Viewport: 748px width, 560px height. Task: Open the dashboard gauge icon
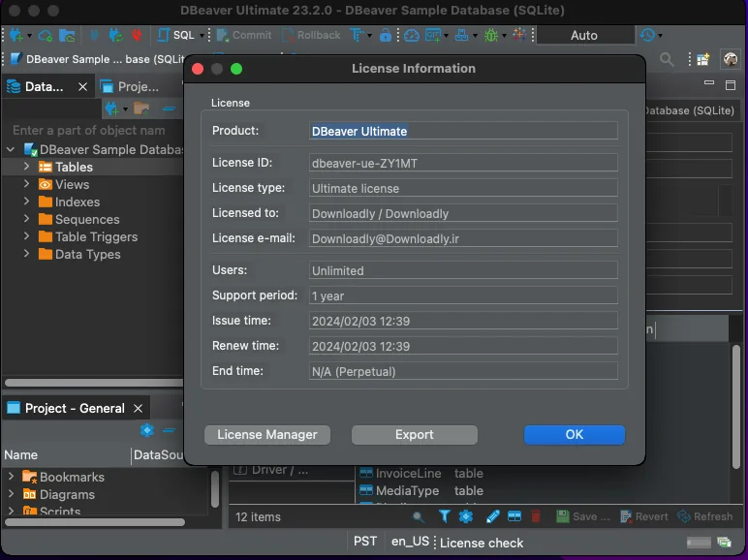[411, 35]
